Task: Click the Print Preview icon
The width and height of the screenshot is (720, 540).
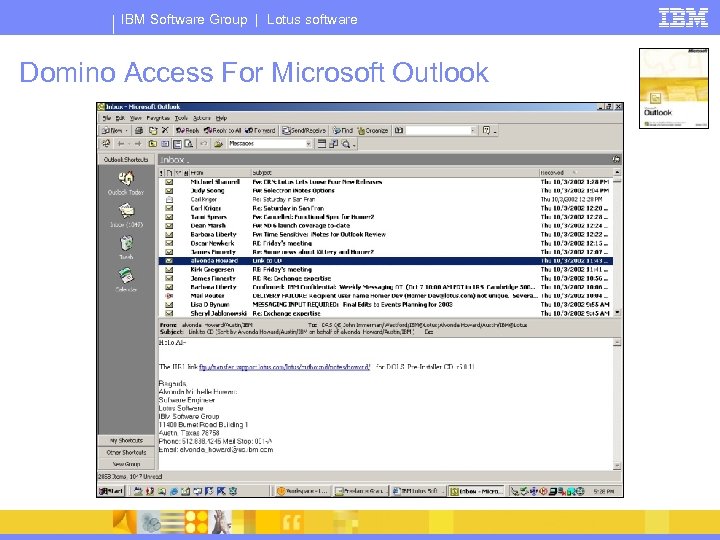Action: (x=189, y=144)
